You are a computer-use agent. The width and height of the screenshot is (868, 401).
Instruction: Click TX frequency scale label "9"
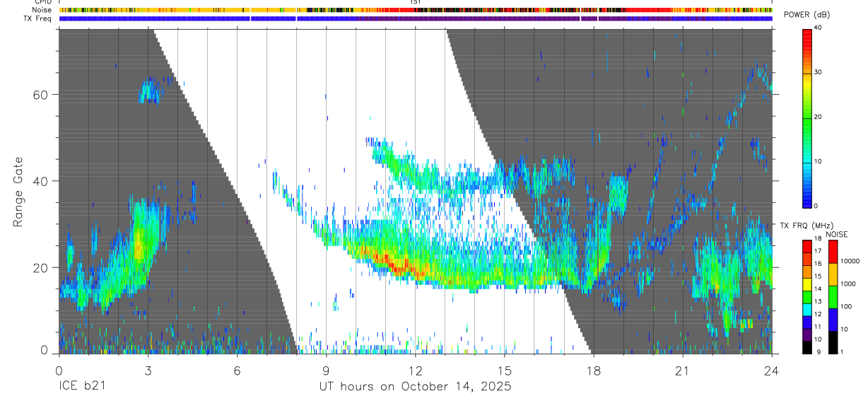[x=818, y=352]
